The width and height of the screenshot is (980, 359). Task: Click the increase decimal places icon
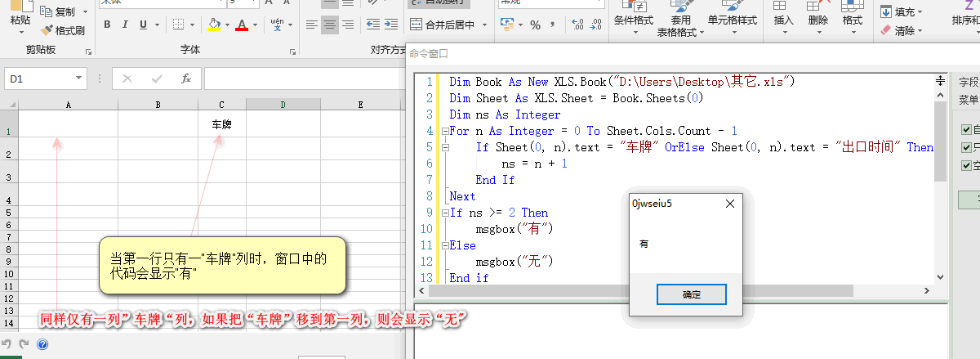tap(577, 25)
